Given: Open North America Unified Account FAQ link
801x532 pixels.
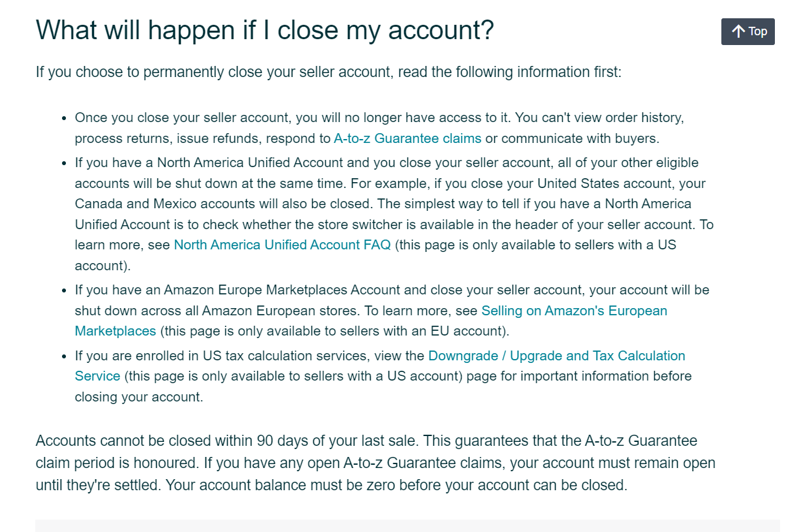Looking at the screenshot, I should [282, 245].
